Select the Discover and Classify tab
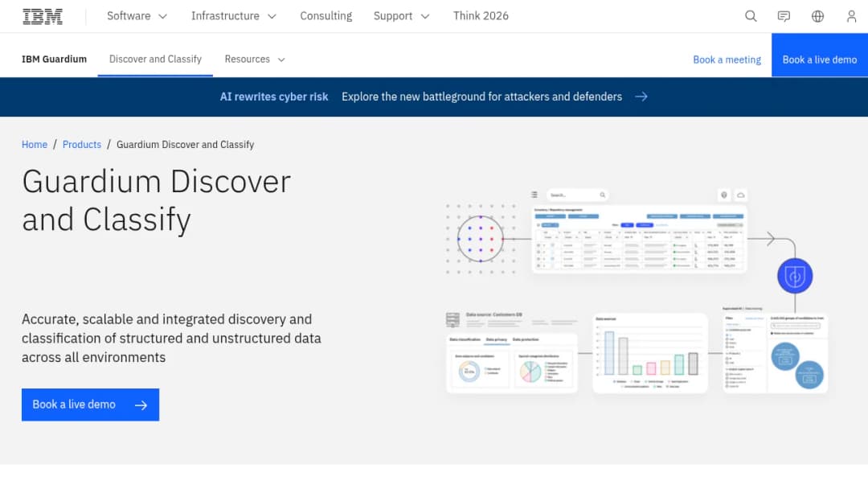 click(x=155, y=60)
